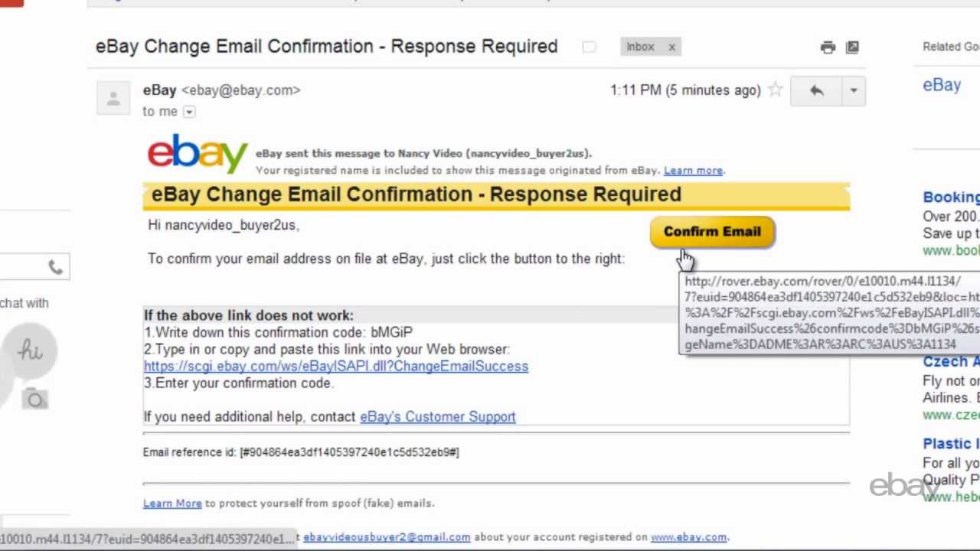Star this email message
980x551 pixels.
(x=775, y=90)
